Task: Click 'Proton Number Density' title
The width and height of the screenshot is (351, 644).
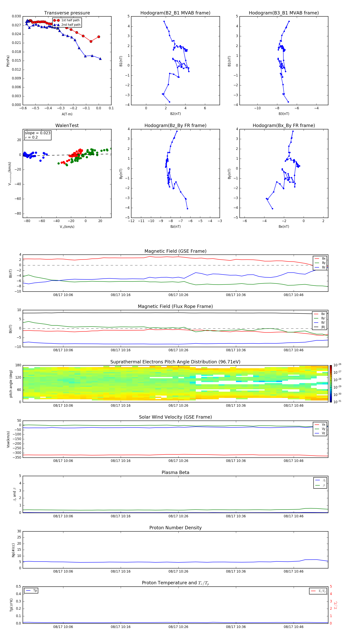Action: tap(175, 528)
